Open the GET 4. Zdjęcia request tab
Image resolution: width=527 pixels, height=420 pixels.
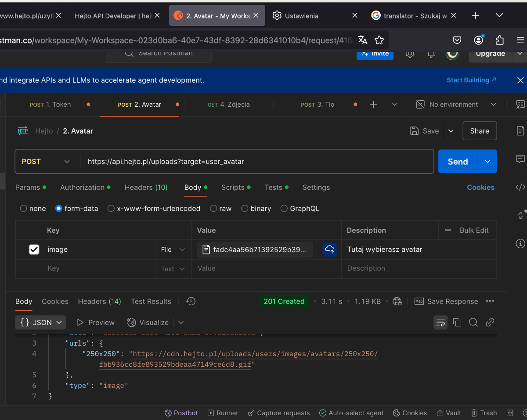(228, 105)
